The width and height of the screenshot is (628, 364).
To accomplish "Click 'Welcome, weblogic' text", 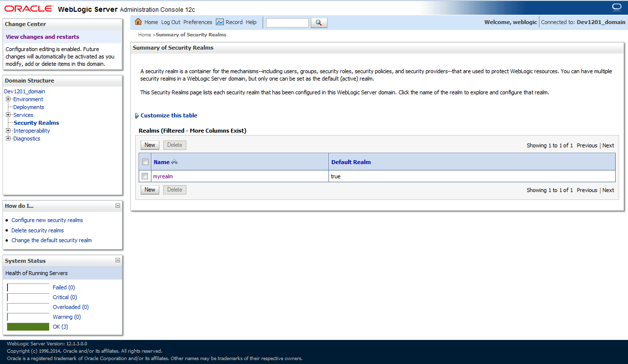I will [510, 22].
